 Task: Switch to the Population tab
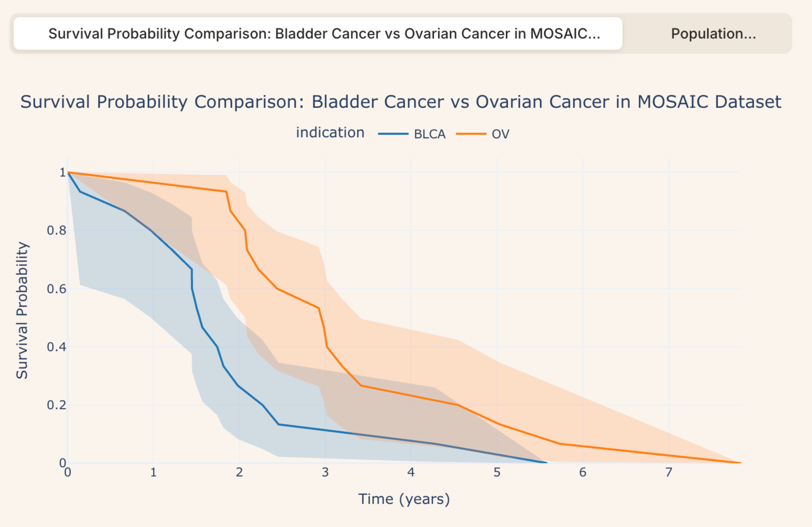point(713,34)
